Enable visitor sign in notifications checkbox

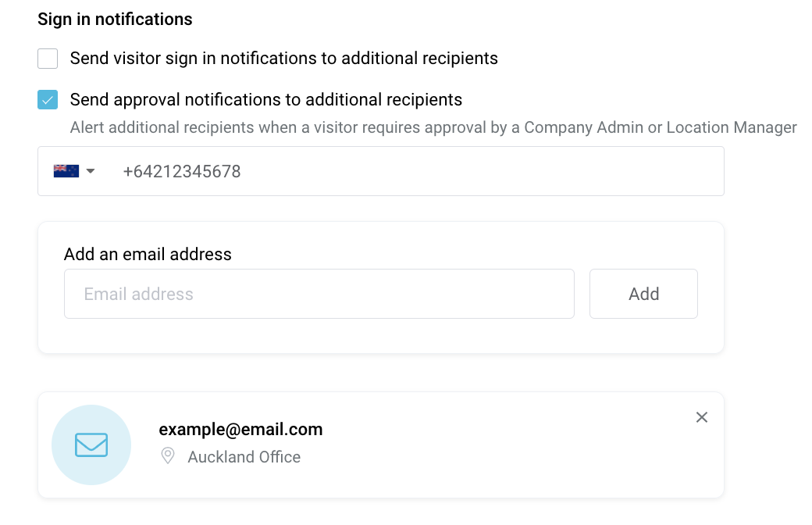48,59
